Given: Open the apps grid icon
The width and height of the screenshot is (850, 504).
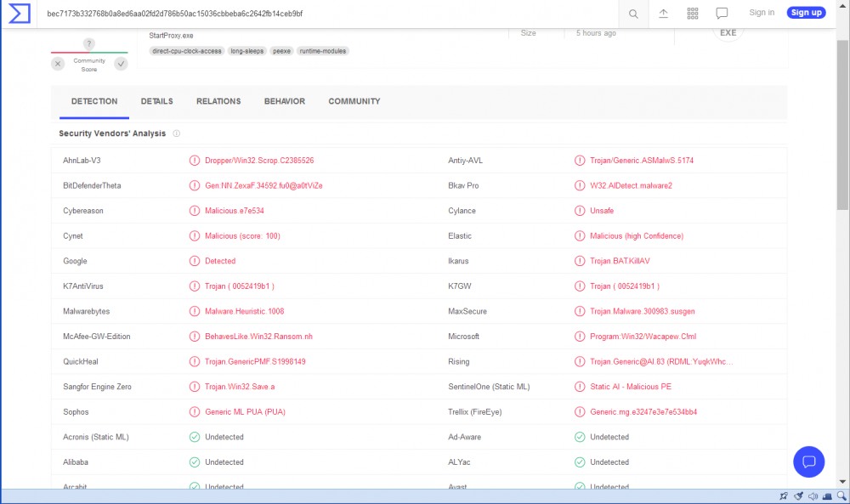Looking at the screenshot, I should click(693, 14).
